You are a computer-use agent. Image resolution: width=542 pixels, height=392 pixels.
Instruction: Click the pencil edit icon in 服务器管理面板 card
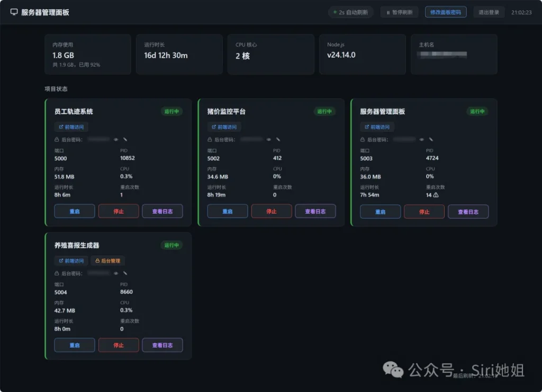[x=431, y=140]
